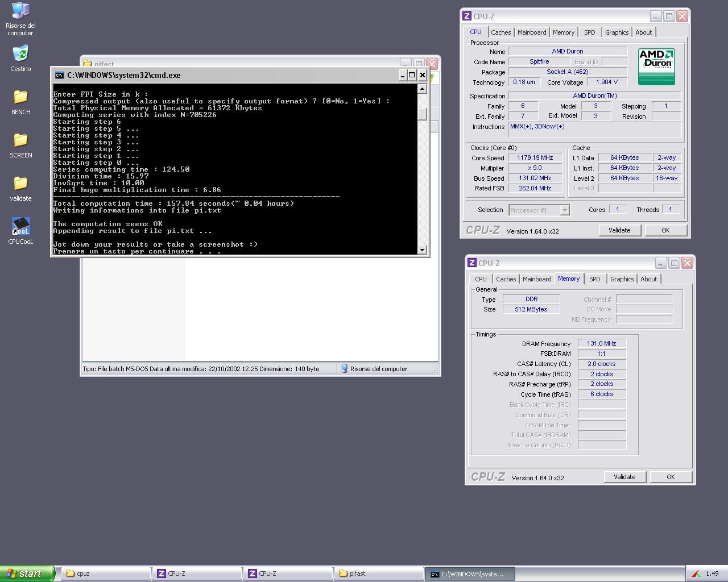Minimize the top CPU-Z window
Viewport: 728px width, 582px height.
[x=656, y=16]
